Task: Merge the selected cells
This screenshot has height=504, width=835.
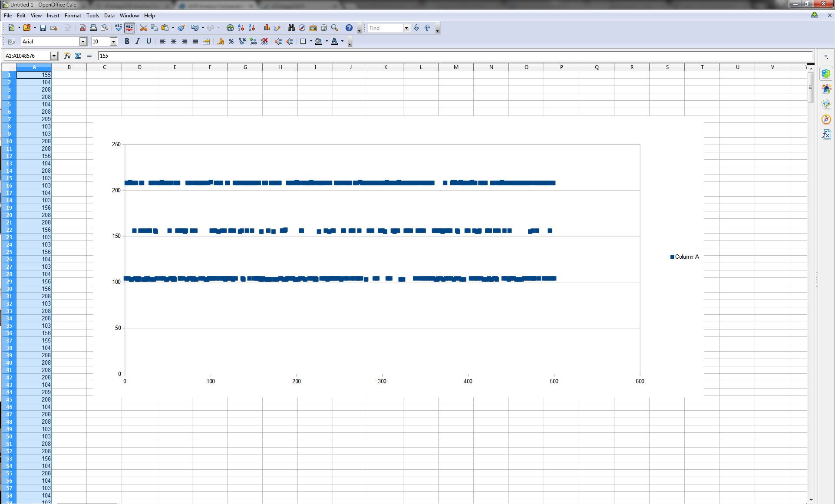Action: [x=206, y=41]
